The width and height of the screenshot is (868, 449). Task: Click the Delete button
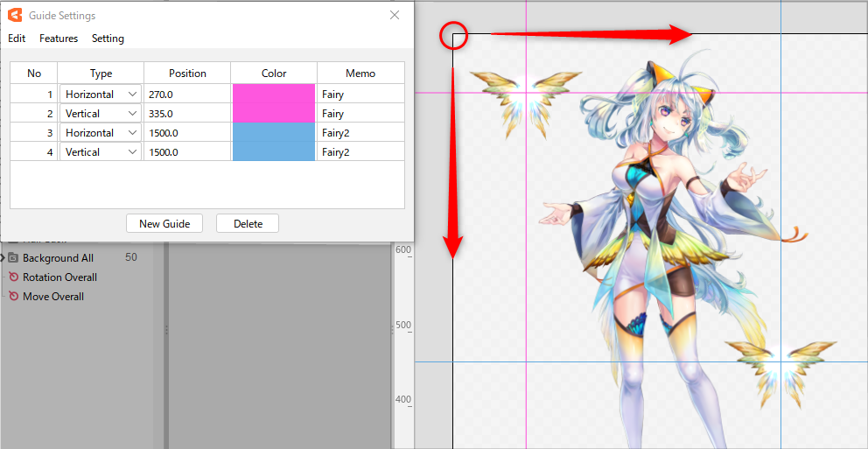[248, 224]
